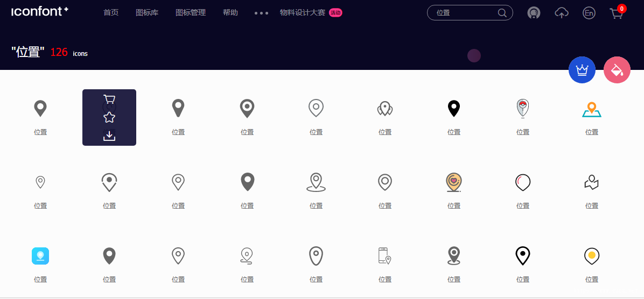
Task: Add hovered icon to cart
Action: (x=109, y=99)
